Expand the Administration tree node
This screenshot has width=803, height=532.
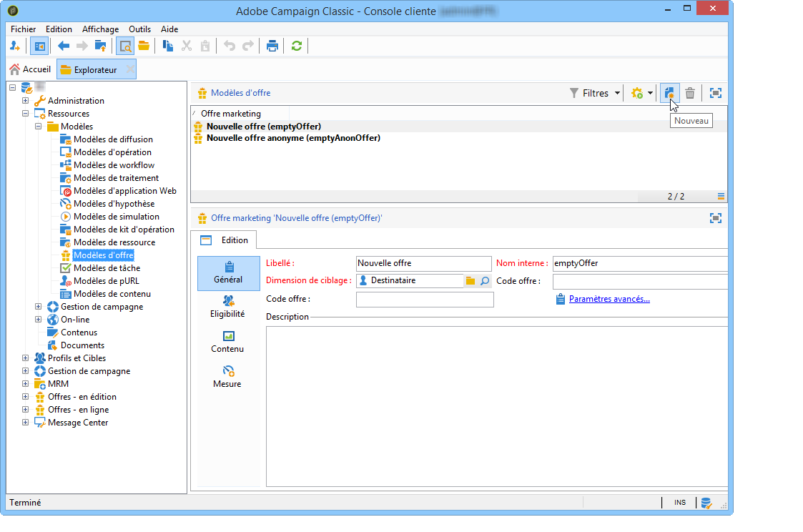tap(25, 100)
